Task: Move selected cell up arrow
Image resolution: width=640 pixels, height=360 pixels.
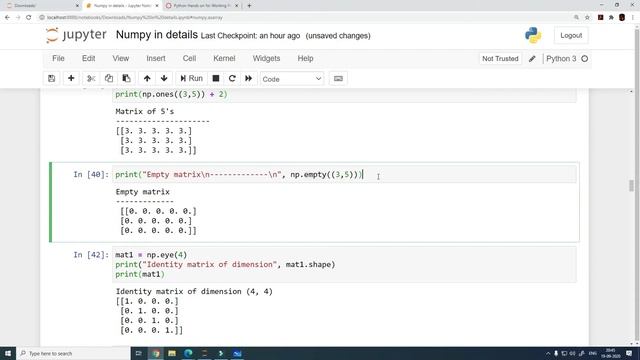Action: 147,78
